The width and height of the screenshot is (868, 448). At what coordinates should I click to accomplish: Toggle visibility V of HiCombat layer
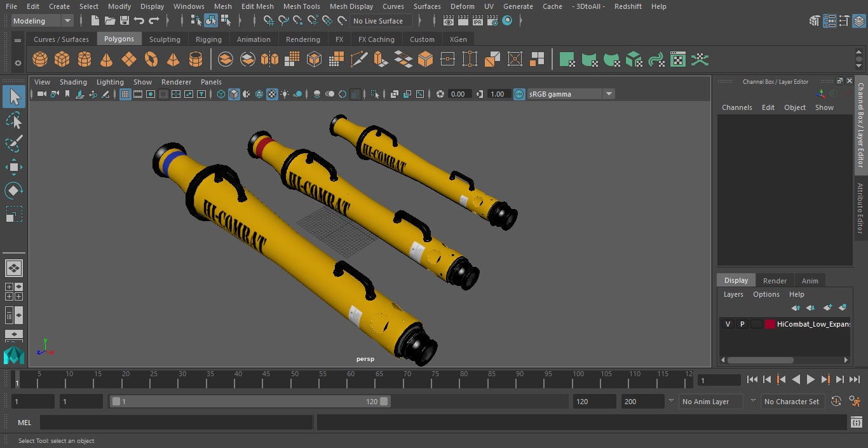coord(728,324)
